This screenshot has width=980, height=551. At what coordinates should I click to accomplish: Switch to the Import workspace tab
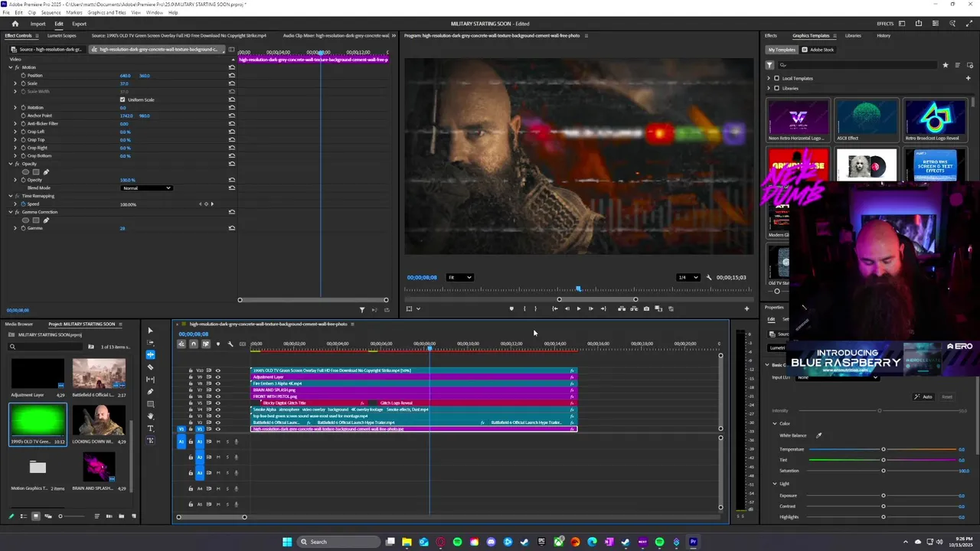38,24
